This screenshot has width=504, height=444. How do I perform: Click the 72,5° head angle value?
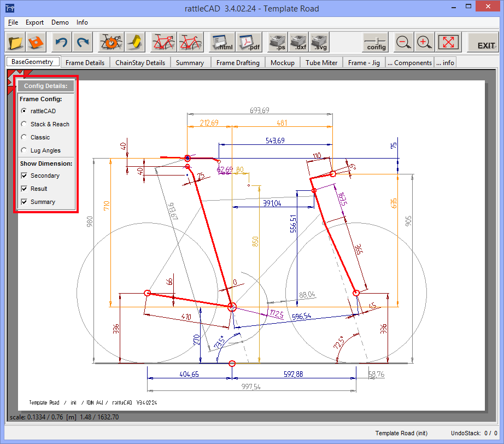338,343
